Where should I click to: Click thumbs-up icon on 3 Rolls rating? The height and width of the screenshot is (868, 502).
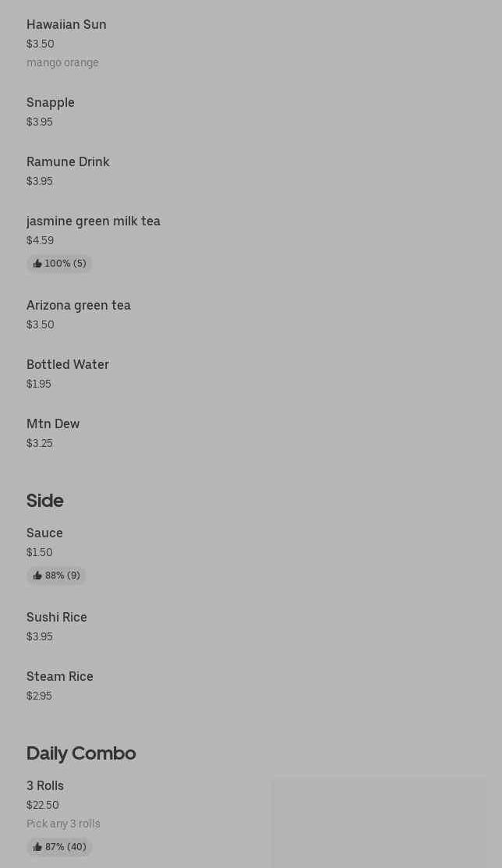37,847
